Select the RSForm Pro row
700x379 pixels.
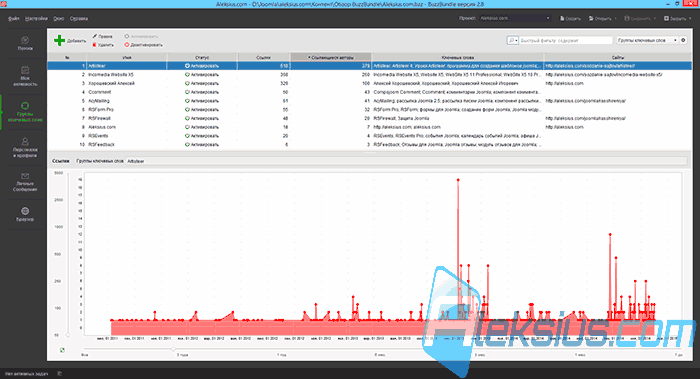pyautogui.click(x=370, y=109)
